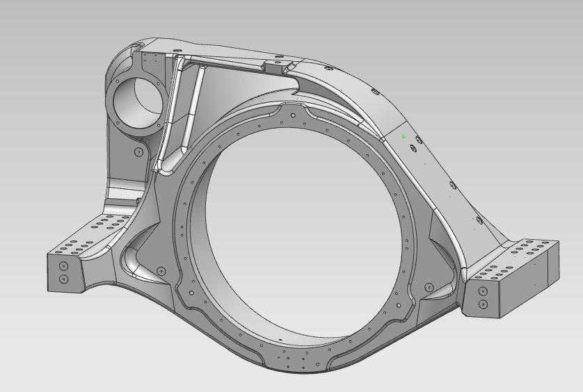Pick the hole at top of ring flange
The image size is (583, 392).
pos(294,115)
